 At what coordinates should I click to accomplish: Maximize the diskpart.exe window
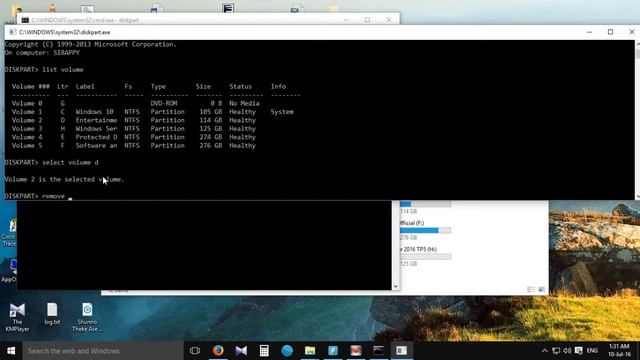click(x=610, y=32)
